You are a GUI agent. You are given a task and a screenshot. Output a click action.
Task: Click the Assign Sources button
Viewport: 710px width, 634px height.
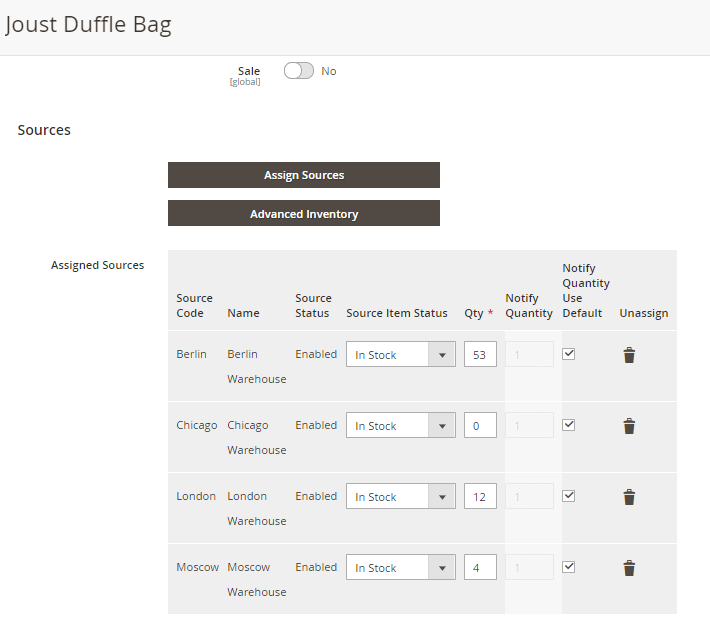tap(303, 175)
